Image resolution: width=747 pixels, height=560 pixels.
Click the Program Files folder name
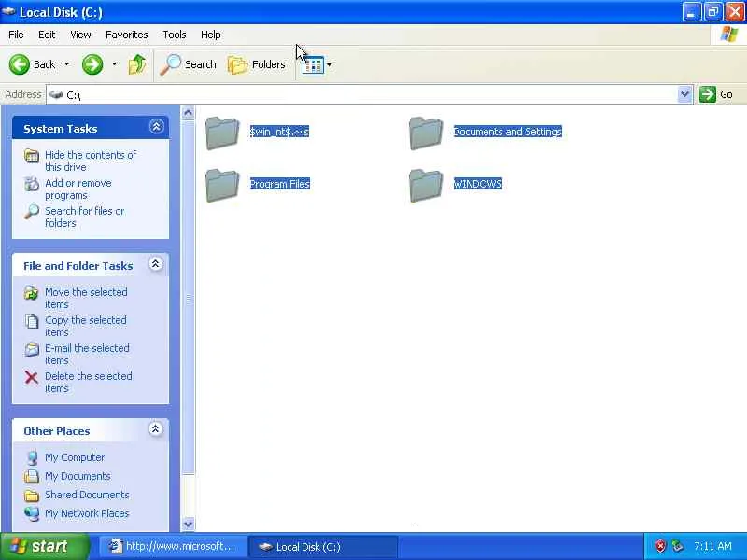280,184
